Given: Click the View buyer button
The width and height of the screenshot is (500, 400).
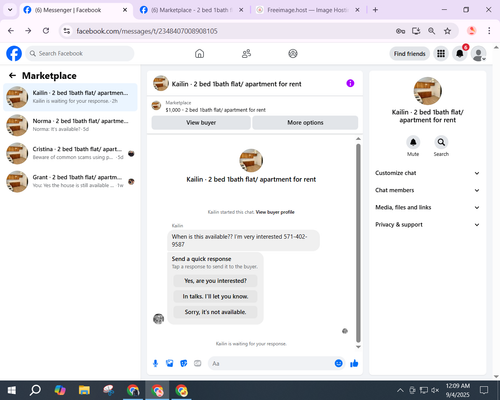Looking at the screenshot, I should (201, 123).
